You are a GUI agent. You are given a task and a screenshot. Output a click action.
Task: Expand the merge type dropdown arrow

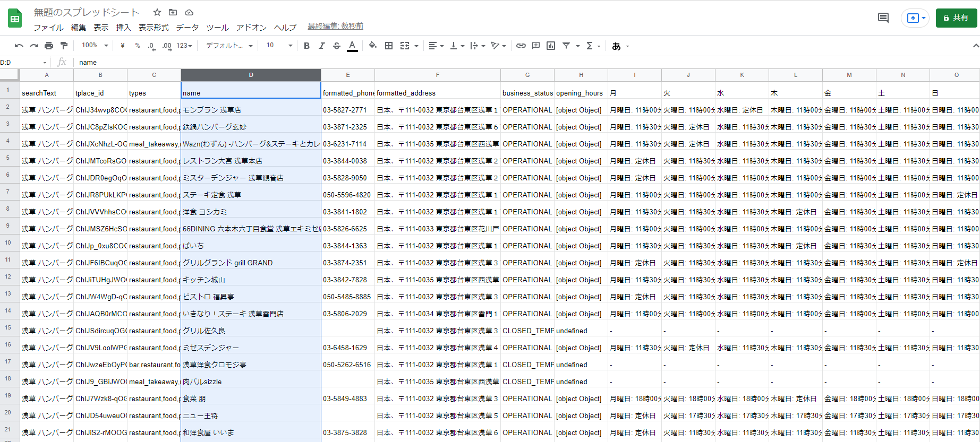tap(416, 46)
